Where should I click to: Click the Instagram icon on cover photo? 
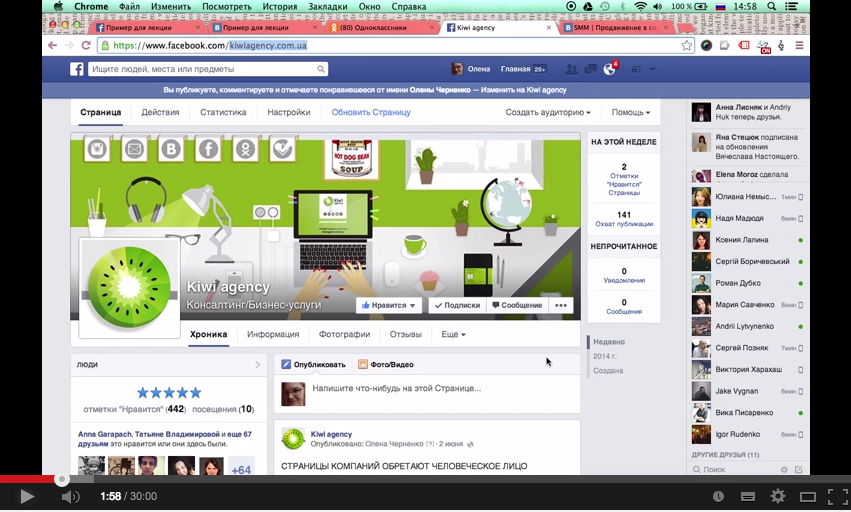[x=98, y=149]
